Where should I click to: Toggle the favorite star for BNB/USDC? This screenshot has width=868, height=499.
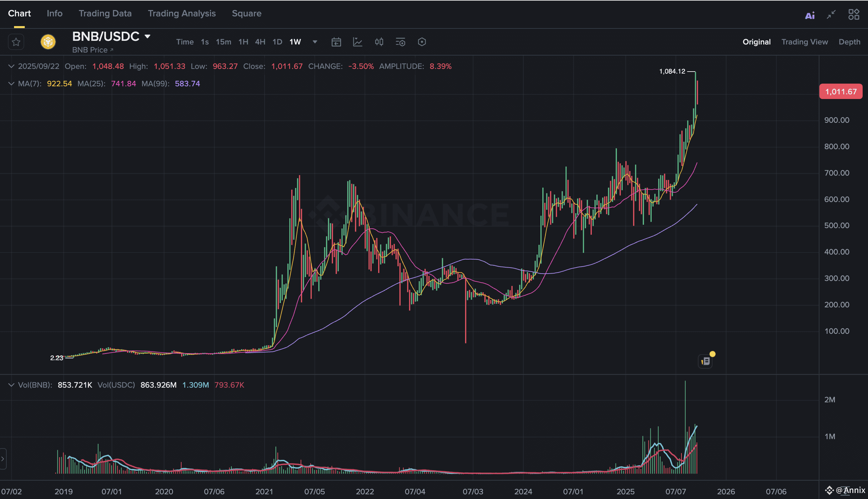(16, 42)
